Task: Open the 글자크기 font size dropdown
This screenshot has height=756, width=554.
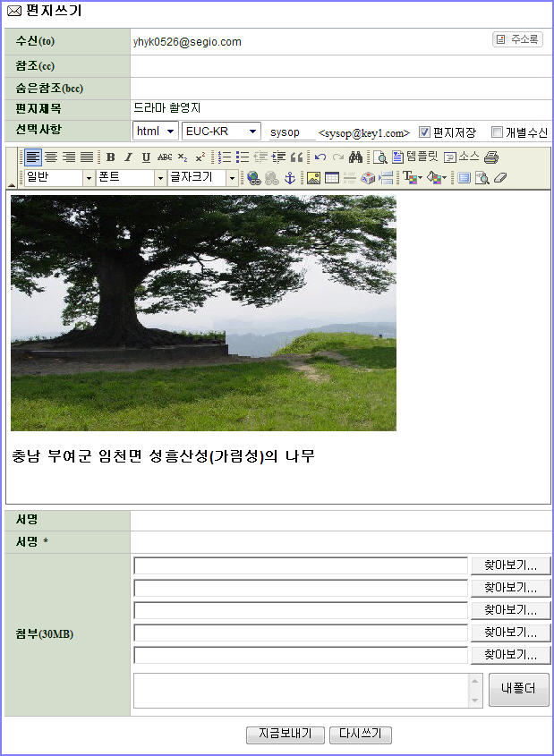Action: pyautogui.click(x=203, y=178)
